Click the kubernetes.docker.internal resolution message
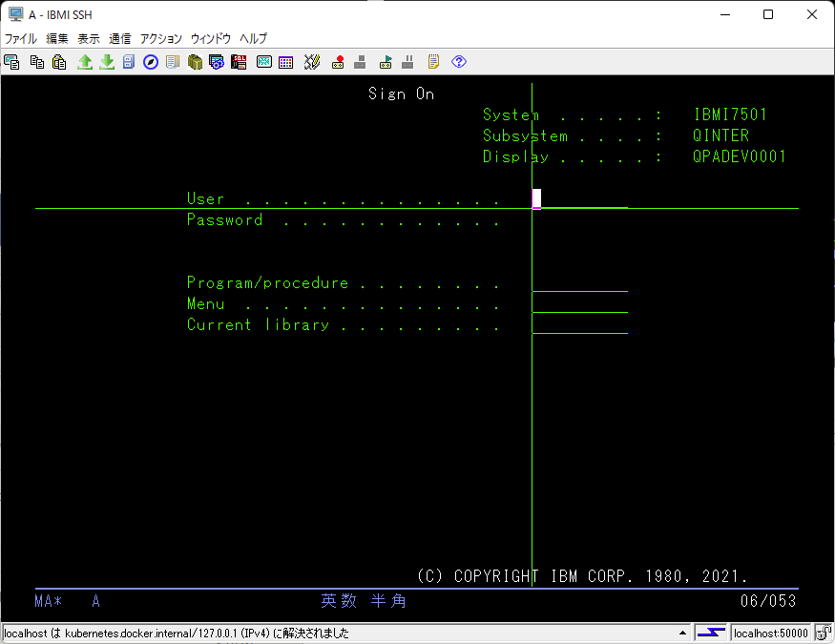Image resolution: width=835 pixels, height=644 pixels. (x=177, y=633)
